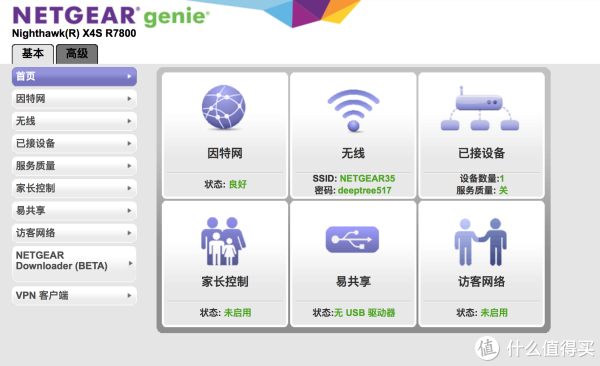Click the ReadySHARE USB icon
600x366 pixels.
point(352,239)
